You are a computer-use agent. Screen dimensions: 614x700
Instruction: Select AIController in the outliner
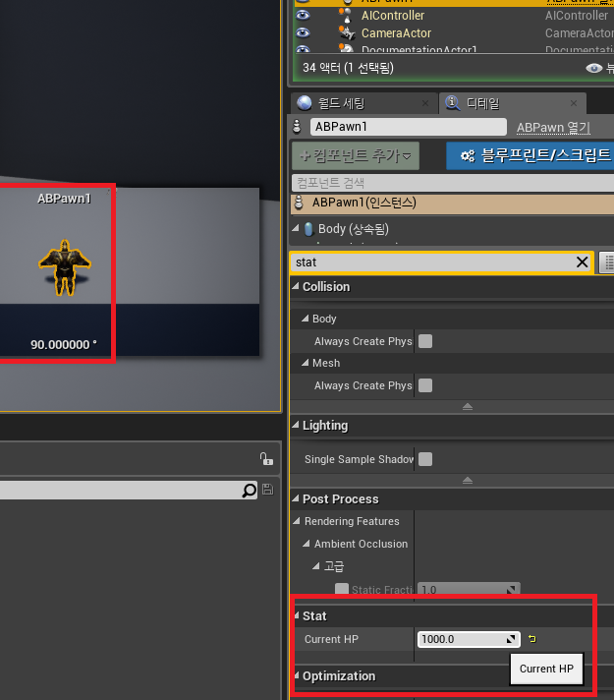pyautogui.click(x=393, y=16)
